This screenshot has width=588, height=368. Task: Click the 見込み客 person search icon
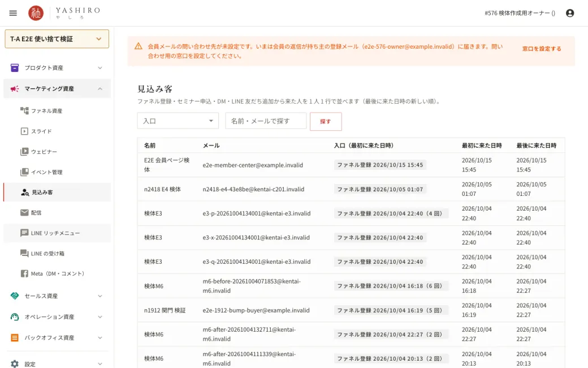(25, 192)
